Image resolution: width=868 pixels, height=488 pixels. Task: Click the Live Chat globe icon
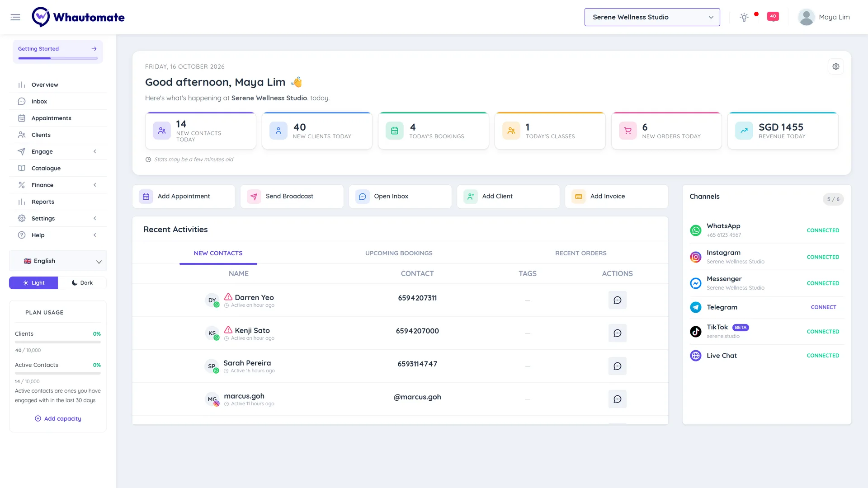[696, 356]
